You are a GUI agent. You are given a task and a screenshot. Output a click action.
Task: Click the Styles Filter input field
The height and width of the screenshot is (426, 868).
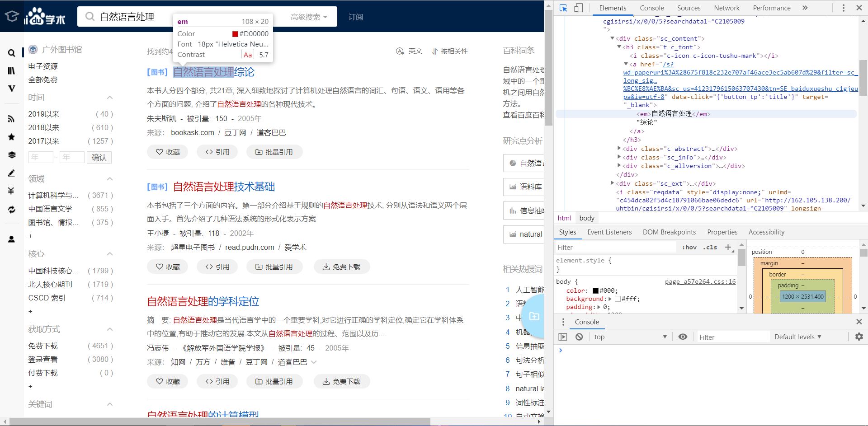[x=616, y=247]
